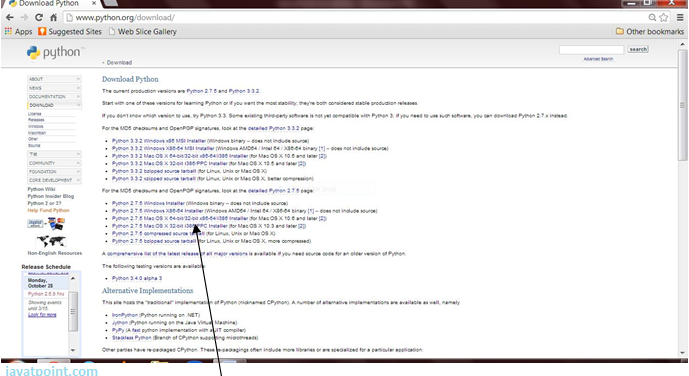This screenshot has width=689, height=376.
Task: Open the Stackless Python link
Action: pyautogui.click(x=131, y=338)
